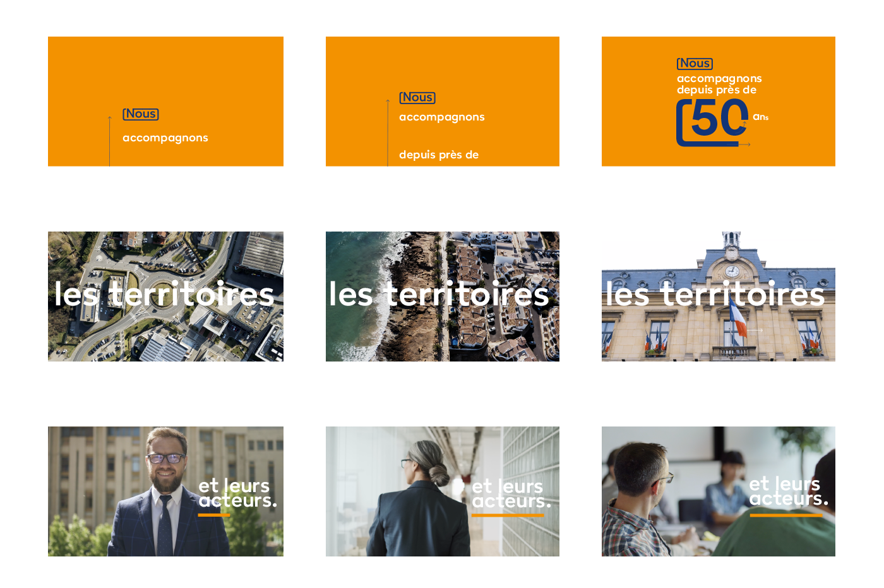Open the bearded man in suit image
Image resolution: width=884 pixels, height=588 pixels.
click(x=165, y=491)
